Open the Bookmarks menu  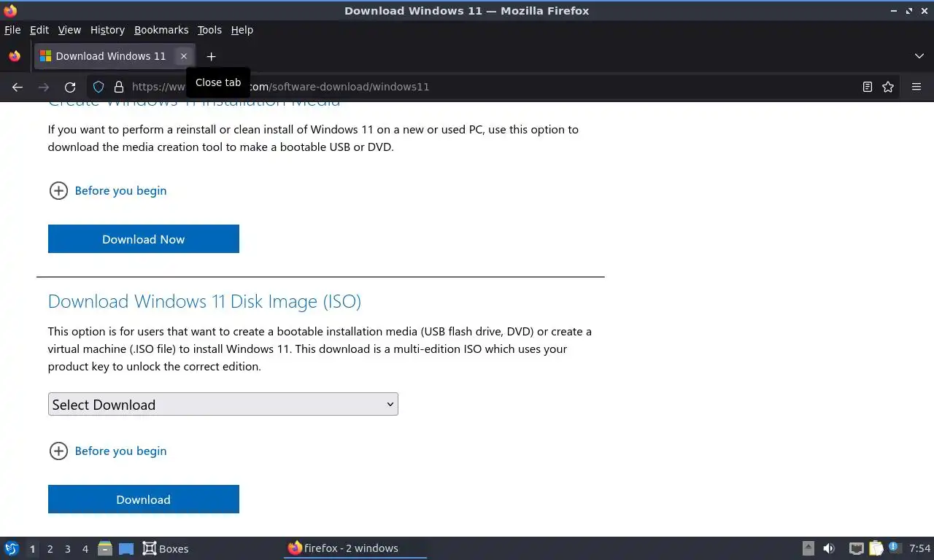161,30
